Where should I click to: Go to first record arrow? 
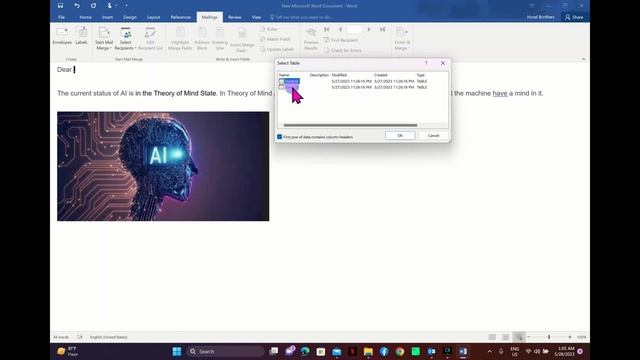point(327,29)
